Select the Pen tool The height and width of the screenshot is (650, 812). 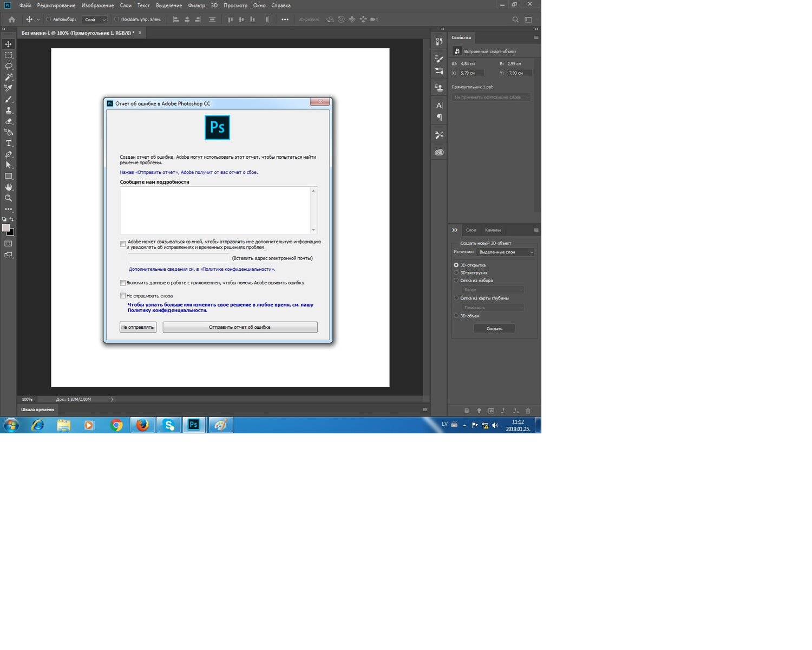pyautogui.click(x=8, y=154)
